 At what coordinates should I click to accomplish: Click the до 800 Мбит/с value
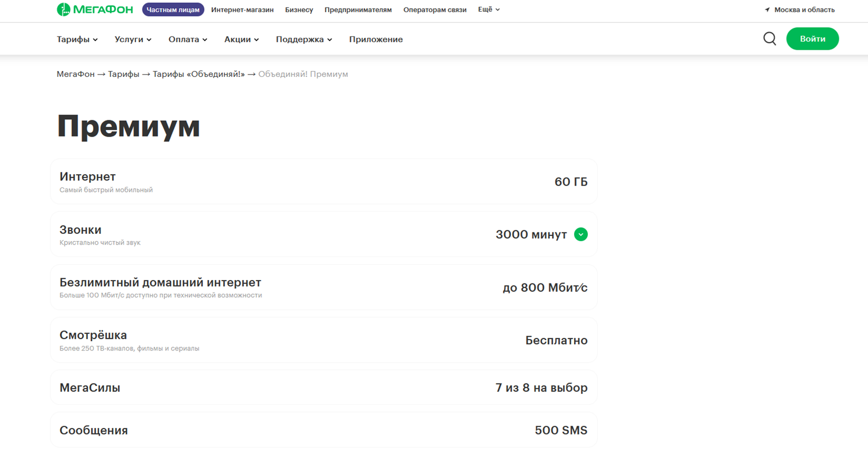tap(545, 288)
